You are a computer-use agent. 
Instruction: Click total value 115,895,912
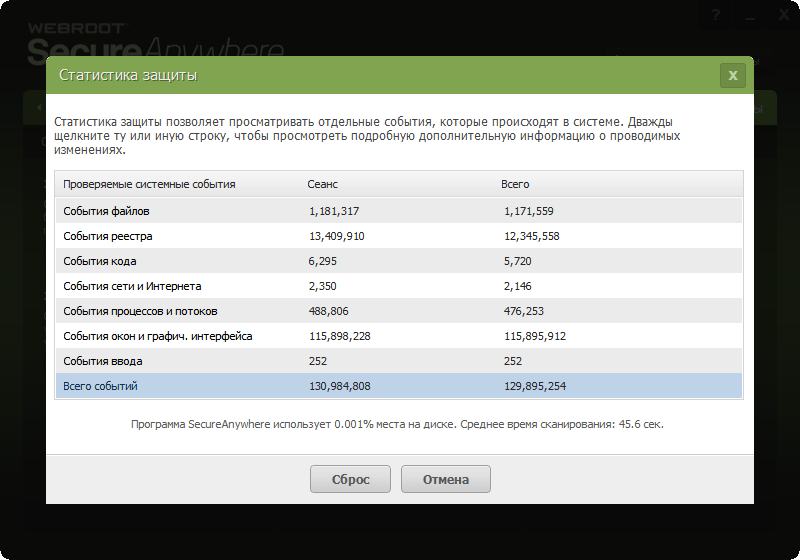(x=535, y=336)
